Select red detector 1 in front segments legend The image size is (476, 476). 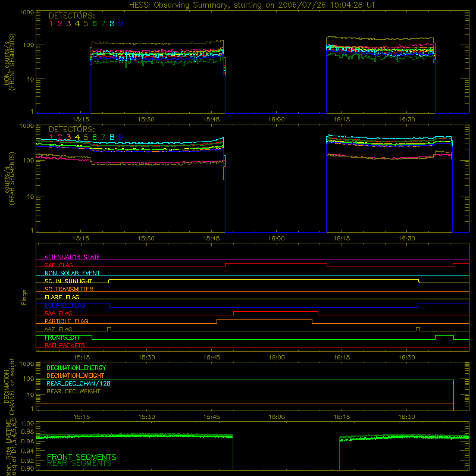pyautogui.click(x=51, y=24)
